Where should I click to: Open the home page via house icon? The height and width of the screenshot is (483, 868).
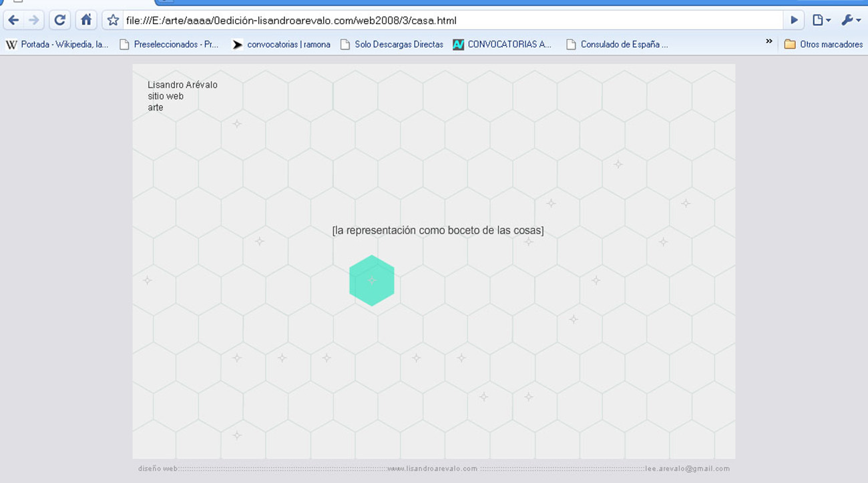[85, 20]
